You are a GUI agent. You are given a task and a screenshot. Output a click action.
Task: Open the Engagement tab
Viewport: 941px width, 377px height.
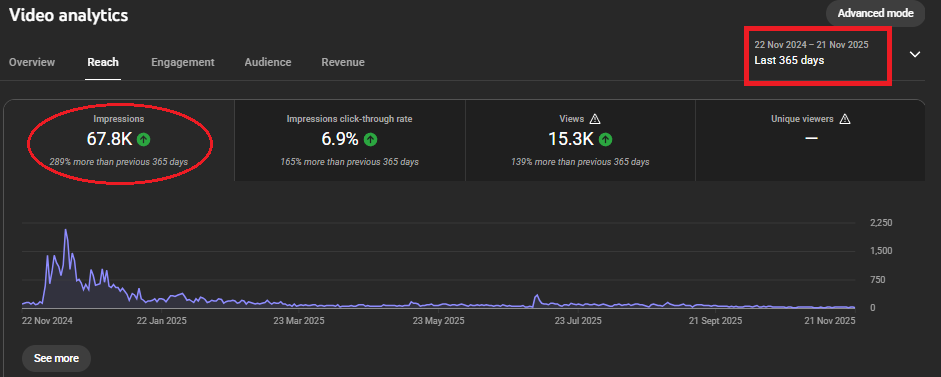[182, 62]
